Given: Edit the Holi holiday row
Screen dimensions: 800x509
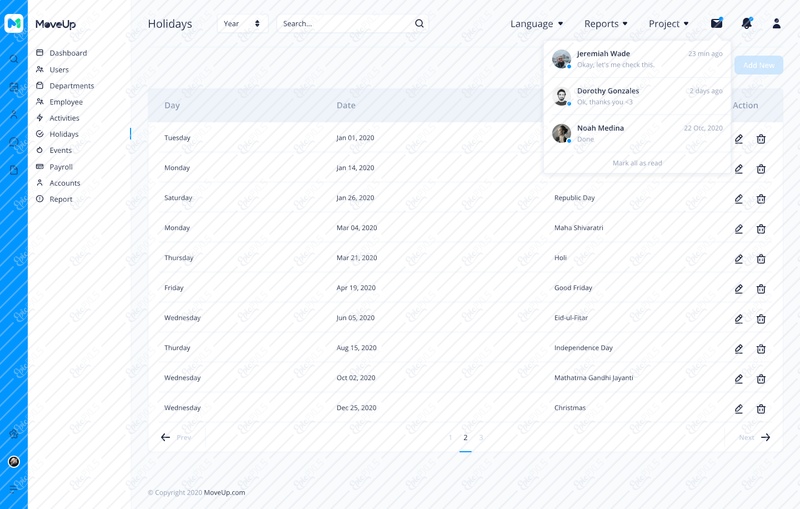Looking at the screenshot, I should 738,259.
